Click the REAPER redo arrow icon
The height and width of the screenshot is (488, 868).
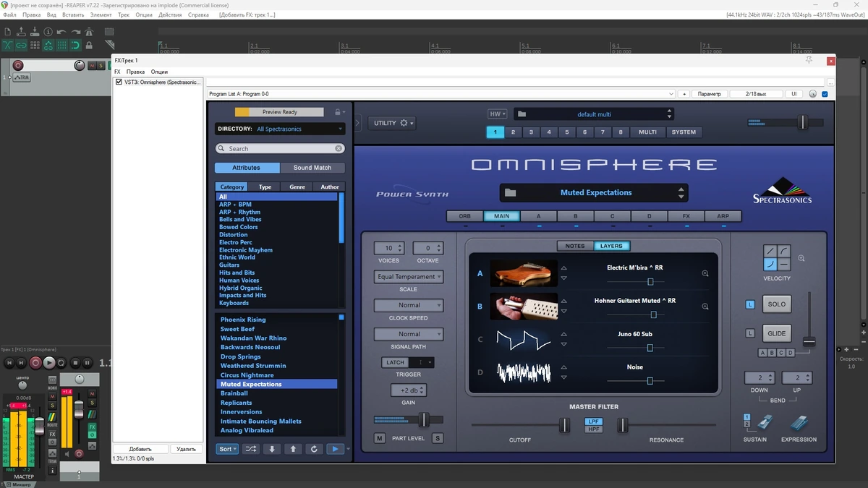click(x=75, y=32)
